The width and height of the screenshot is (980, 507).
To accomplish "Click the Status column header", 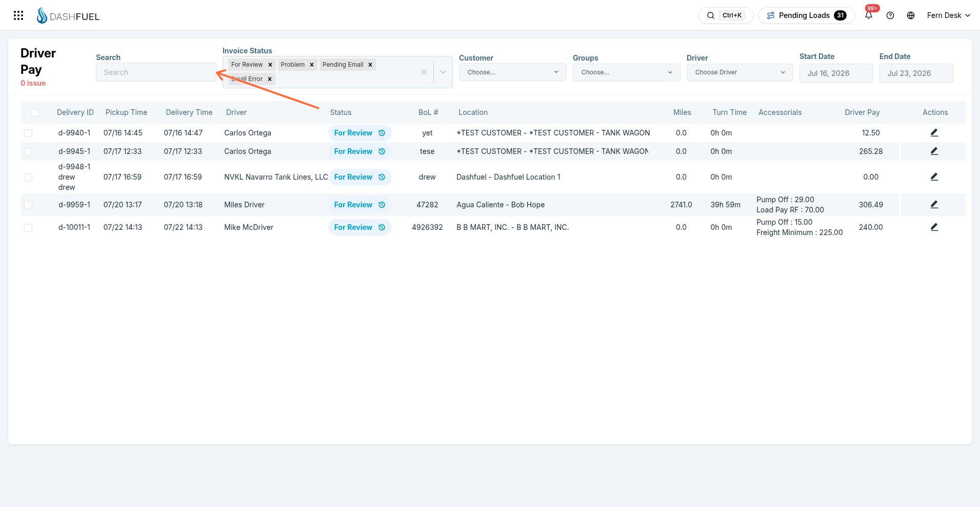I will pyautogui.click(x=341, y=112).
